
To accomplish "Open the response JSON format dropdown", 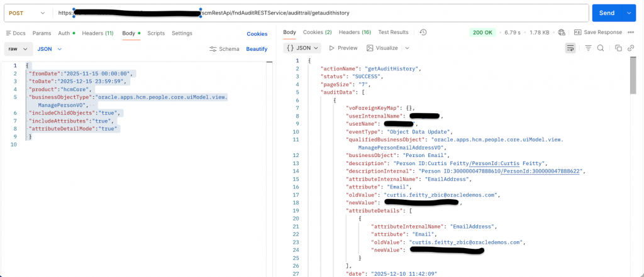I will point(302,48).
